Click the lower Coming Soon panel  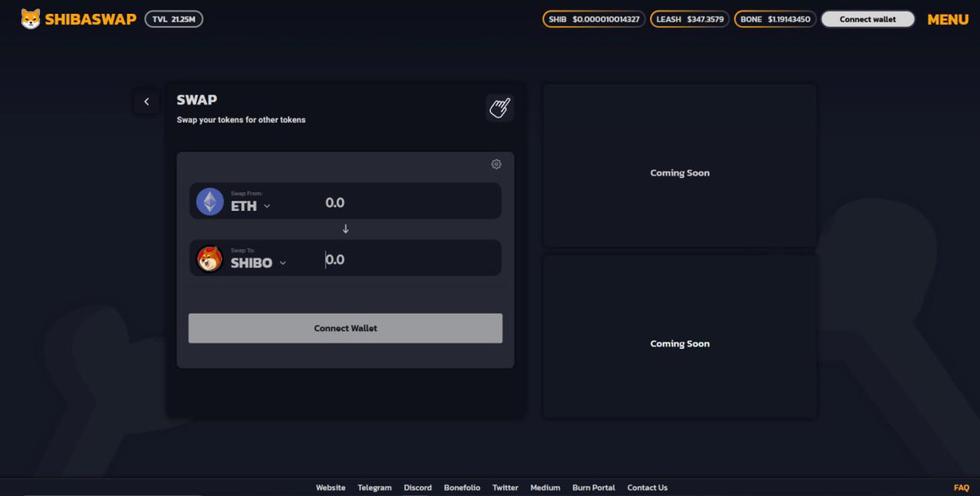pyautogui.click(x=679, y=337)
